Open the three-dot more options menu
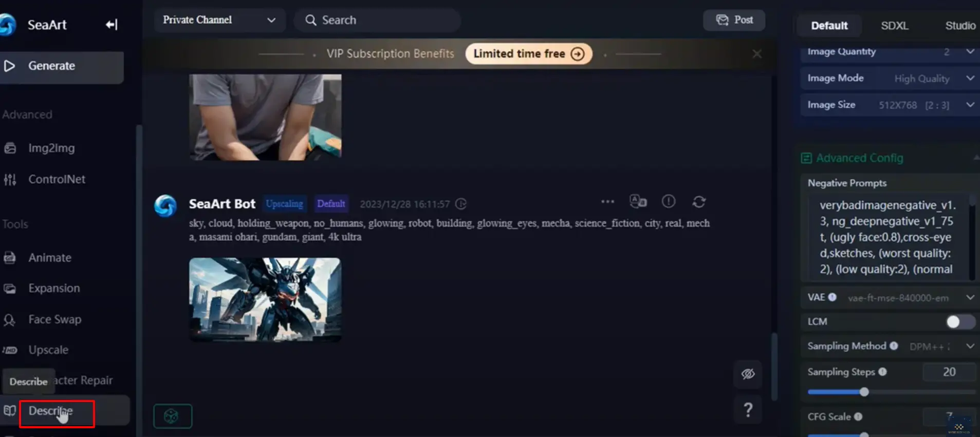This screenshot has width=980, height=437. click(x=607, y=202)
